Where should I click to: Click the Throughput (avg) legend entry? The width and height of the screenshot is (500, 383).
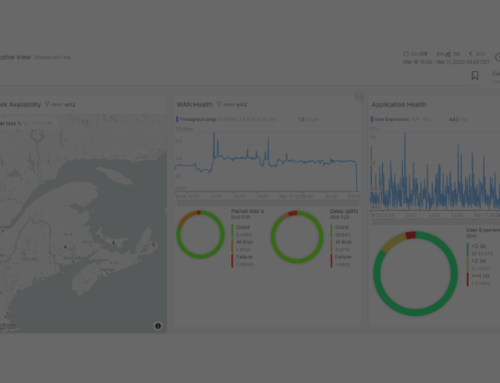[198, 119]
